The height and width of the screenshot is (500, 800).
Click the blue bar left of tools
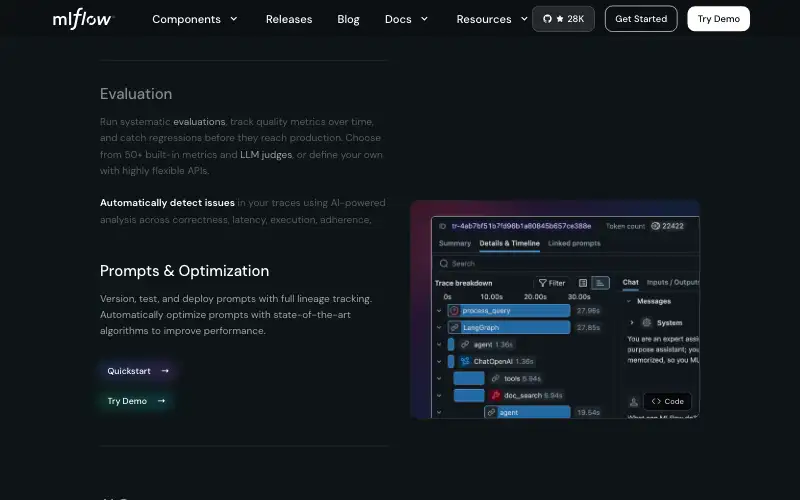469,378
